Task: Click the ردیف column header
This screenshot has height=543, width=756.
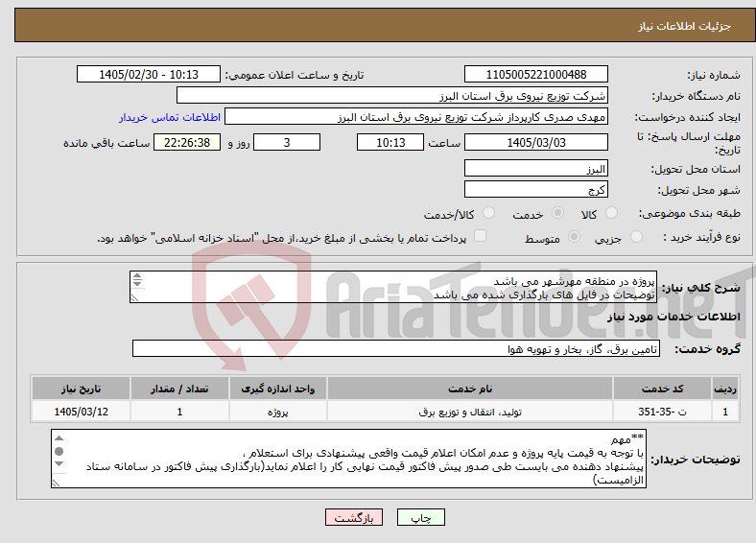Action: pyautogui.click(x=725, y=389)
